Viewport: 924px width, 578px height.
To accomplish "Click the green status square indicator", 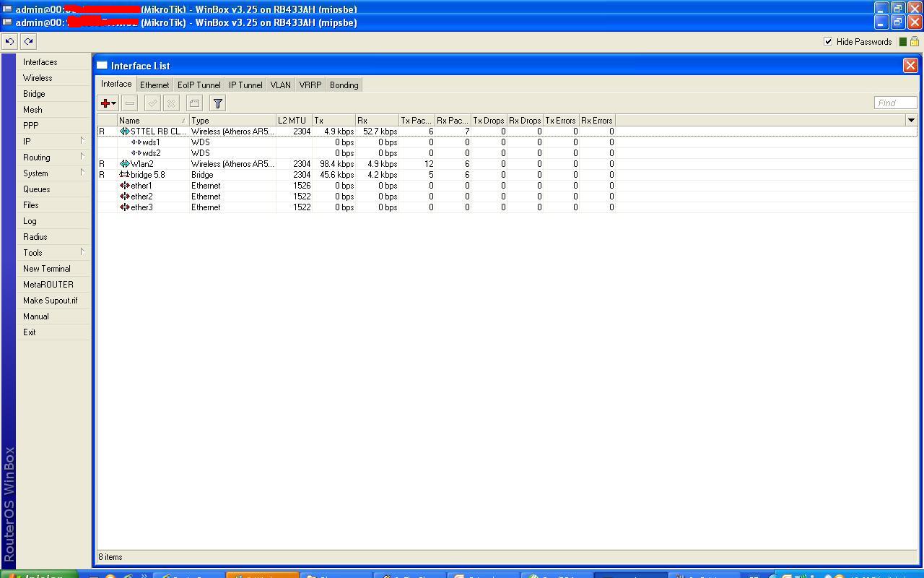I will (x=902, y=42).
